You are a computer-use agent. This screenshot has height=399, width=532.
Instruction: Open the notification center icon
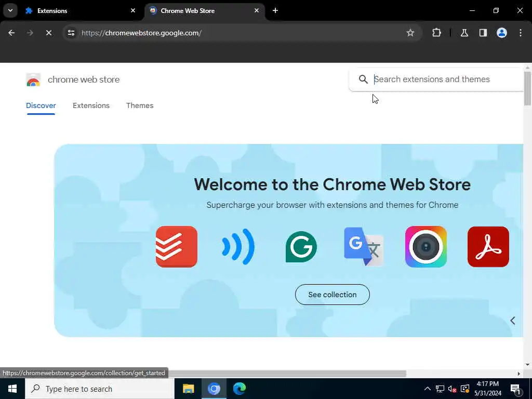[515, 389]
